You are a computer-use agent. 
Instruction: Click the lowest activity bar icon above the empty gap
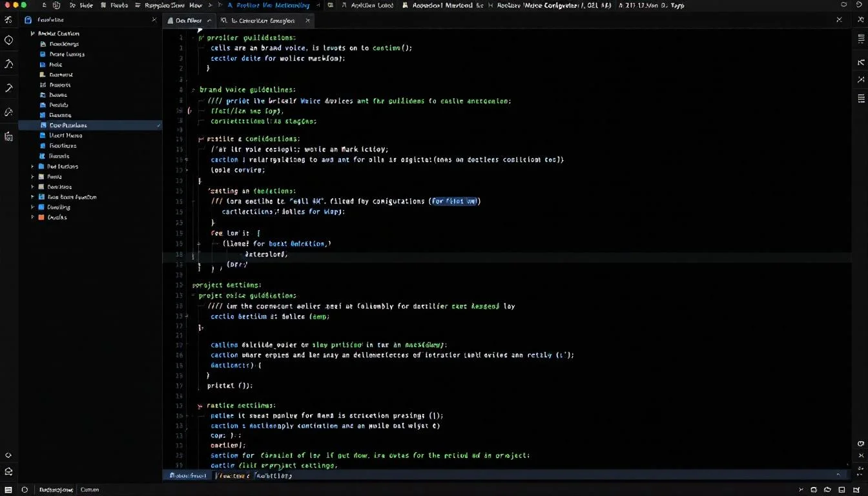pyautogui.click(x=8, y=136)
